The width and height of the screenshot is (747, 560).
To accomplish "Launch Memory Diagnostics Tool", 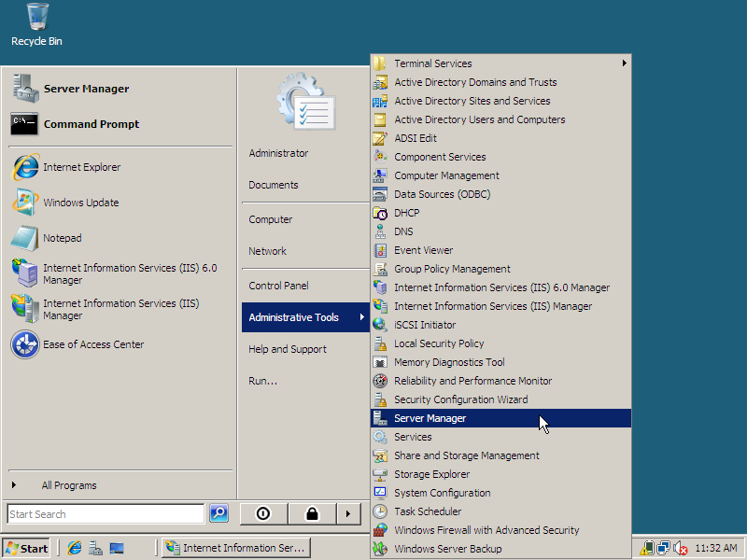I will click(500, 362).
